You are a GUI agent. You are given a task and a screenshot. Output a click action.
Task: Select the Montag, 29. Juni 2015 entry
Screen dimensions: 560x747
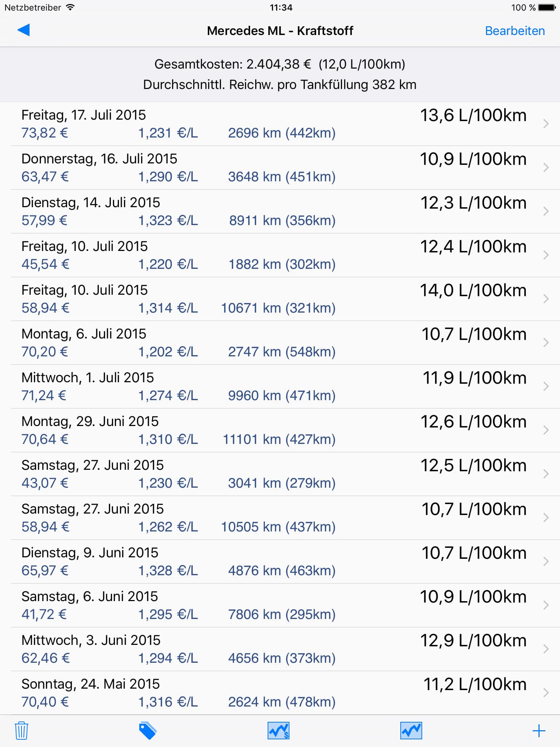pyautogui.click(x=280, y=430)
